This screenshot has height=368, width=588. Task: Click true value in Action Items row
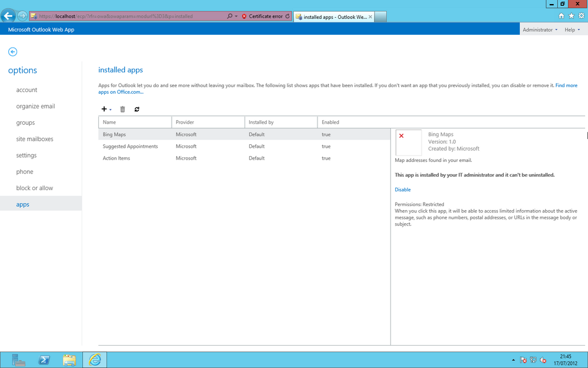[x=326, y=158]
